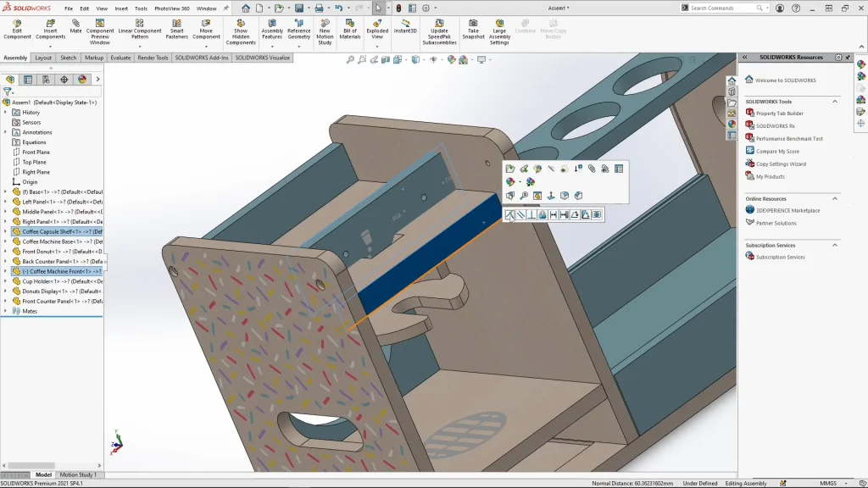
Task: Toggle Instant3D in the ribbon
Action: [x=406, y=27]
